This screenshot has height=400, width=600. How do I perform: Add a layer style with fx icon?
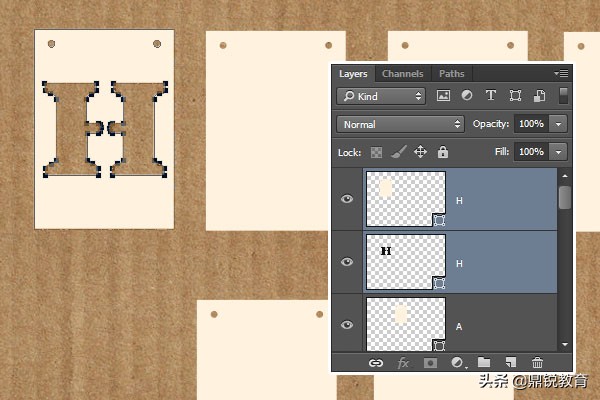(x=403, y=362)
